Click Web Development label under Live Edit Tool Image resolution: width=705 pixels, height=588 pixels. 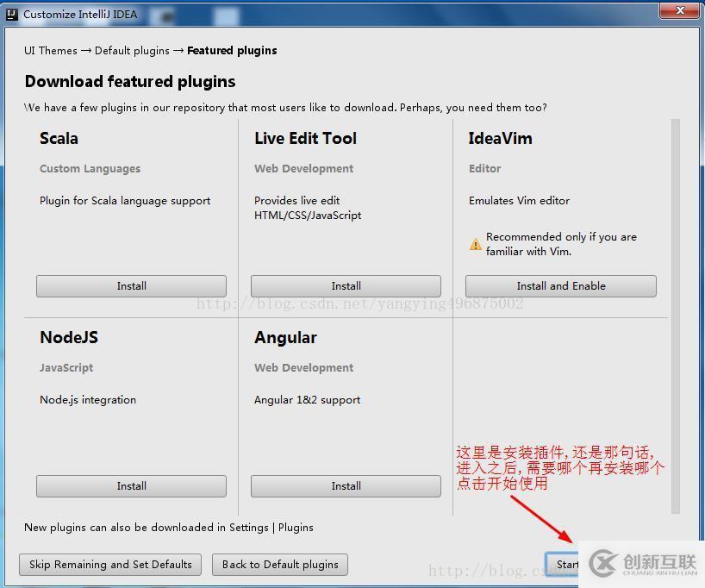tap(304, 169)
